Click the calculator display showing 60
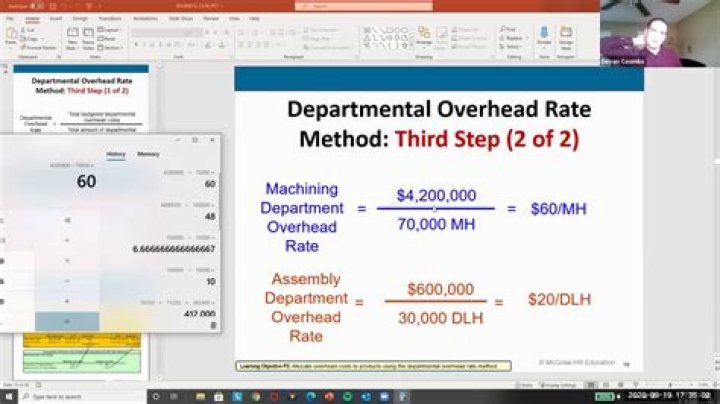The width and height of the screenshot is (720, 404). pyautogui.click(x=86, y=181)
